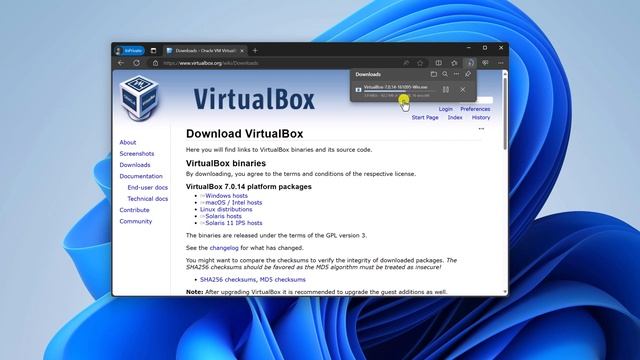This screenshot has height=360, width=640.
Task: Open SHA256 checksums link
Action: tap(228, 280)
